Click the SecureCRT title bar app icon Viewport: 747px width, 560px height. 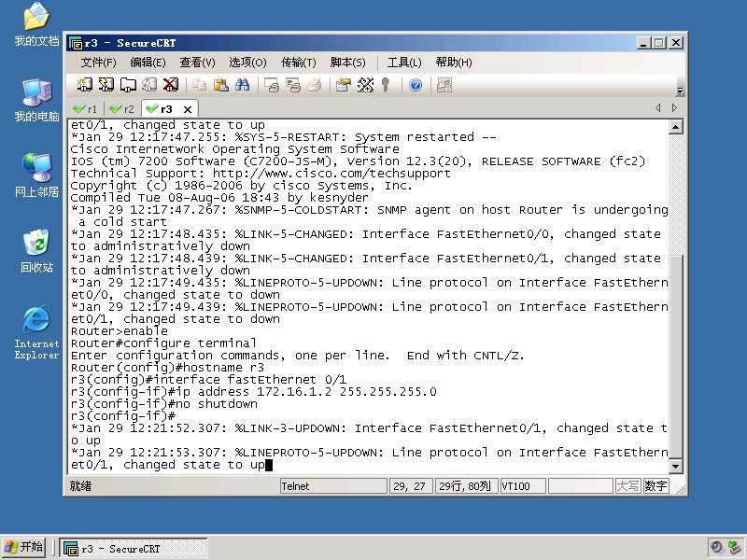click(x=76, y=43)
